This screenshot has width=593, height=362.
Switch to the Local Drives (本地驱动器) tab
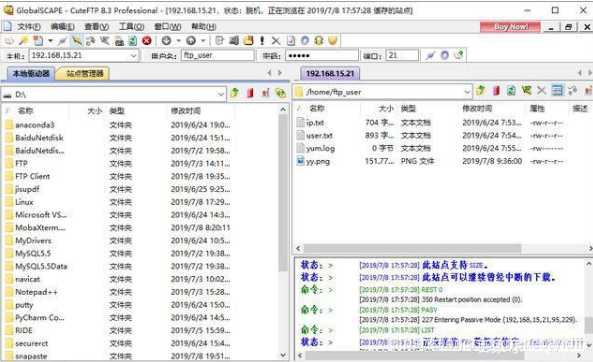tap(31, 73)
